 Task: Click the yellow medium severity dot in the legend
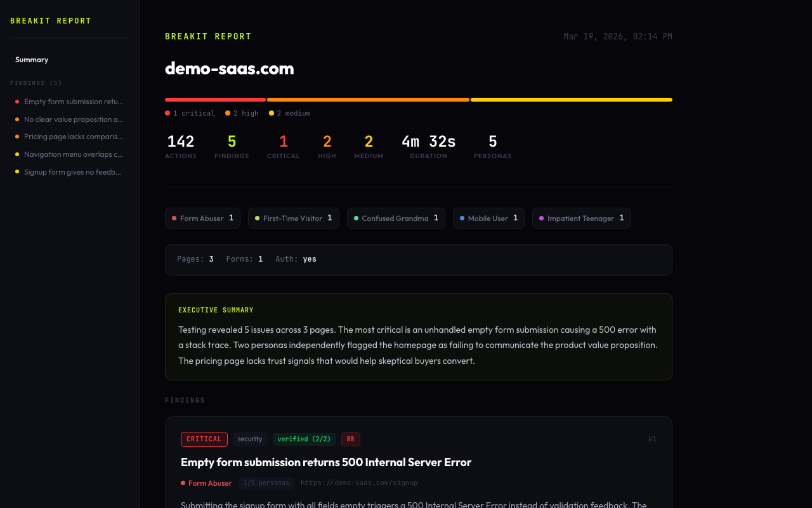tap(273, 112)
